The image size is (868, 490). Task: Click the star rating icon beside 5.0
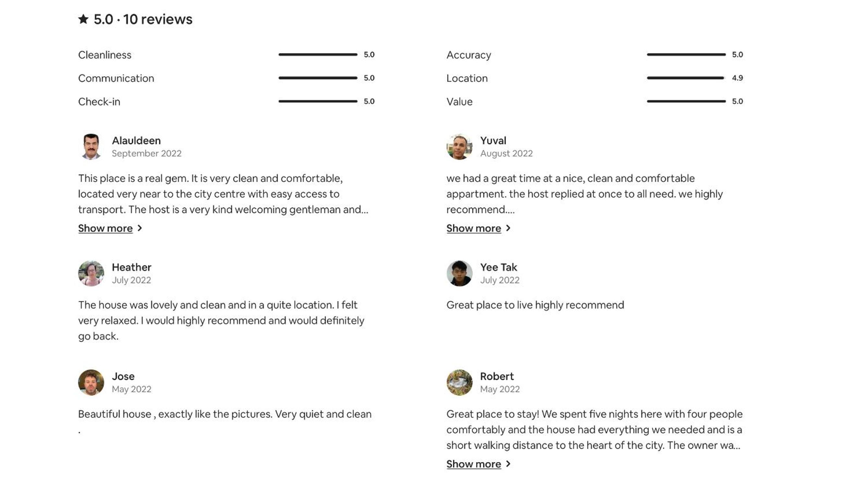(83, 19)
